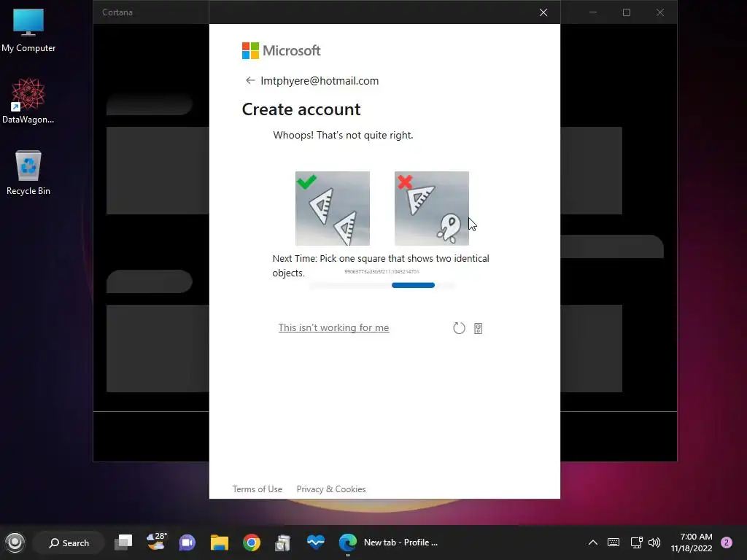Go back using the arrow beside the email
The width and height of the screenshot is (747, 560).
(249, 80)
